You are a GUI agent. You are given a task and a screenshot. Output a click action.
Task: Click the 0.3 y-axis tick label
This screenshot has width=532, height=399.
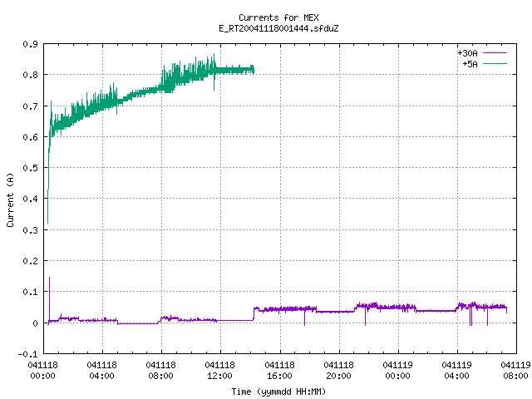(x=30, y=230)
